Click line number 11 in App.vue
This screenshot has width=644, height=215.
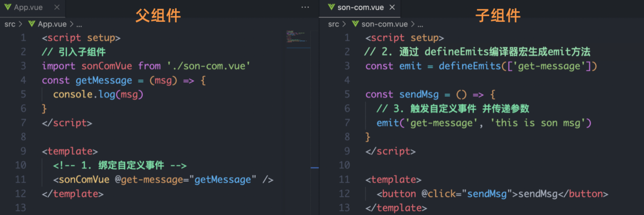tap(21, 180)
